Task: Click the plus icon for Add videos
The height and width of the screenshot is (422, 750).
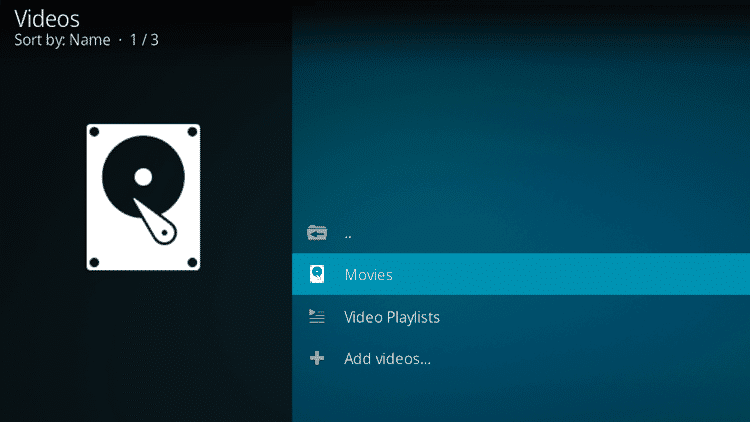Action: (317, 358)
